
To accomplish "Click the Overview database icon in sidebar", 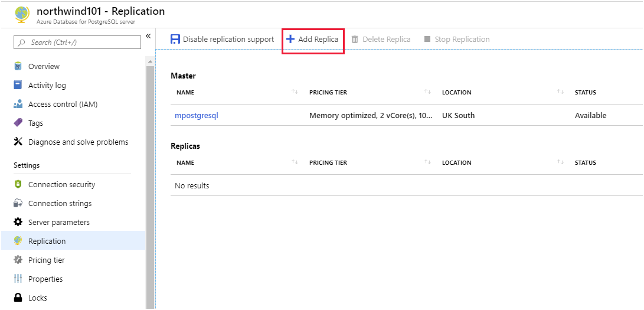I will tap(18, 66).
